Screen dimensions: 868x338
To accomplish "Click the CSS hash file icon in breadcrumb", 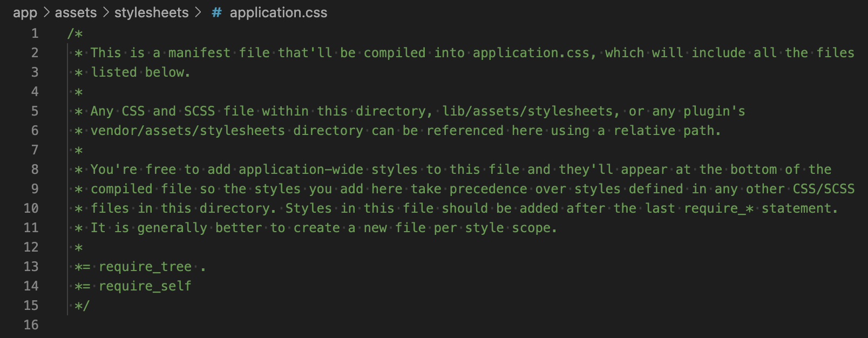I will coord(216,12).
